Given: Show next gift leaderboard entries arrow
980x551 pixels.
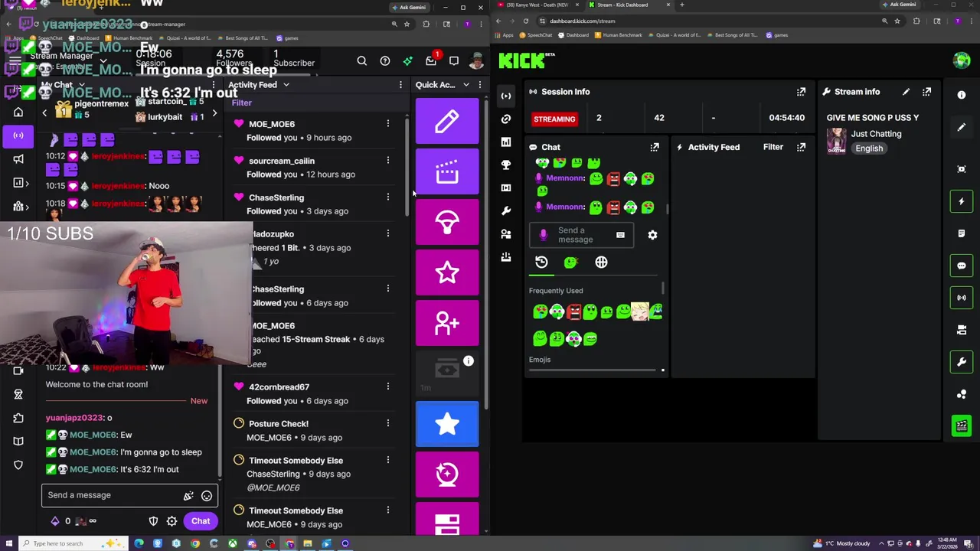Looking at the screenshot, I should [x=214, y=113].
